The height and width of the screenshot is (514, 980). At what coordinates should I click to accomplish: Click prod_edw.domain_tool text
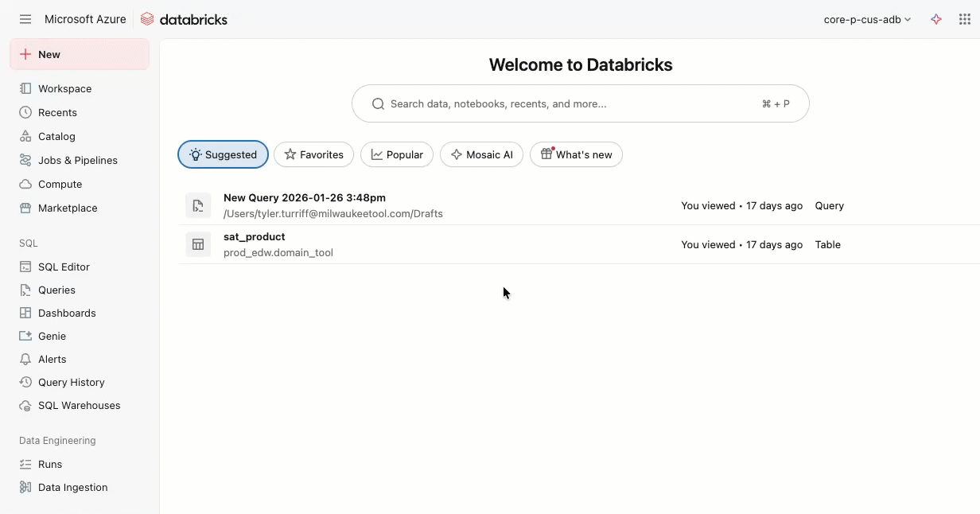tap(278, 252)
